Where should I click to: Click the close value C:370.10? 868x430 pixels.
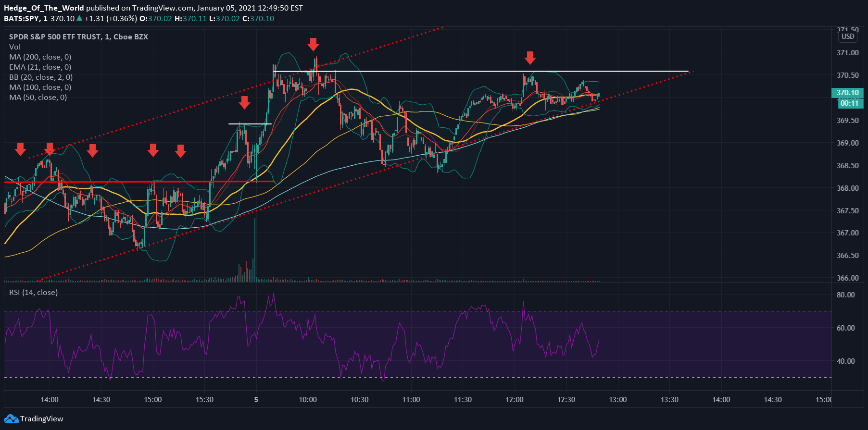[258, 18]
